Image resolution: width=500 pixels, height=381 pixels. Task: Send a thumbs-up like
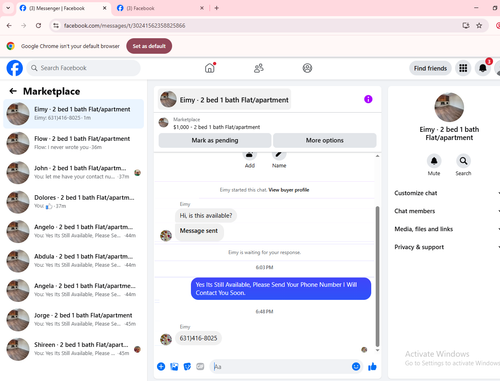372,367
